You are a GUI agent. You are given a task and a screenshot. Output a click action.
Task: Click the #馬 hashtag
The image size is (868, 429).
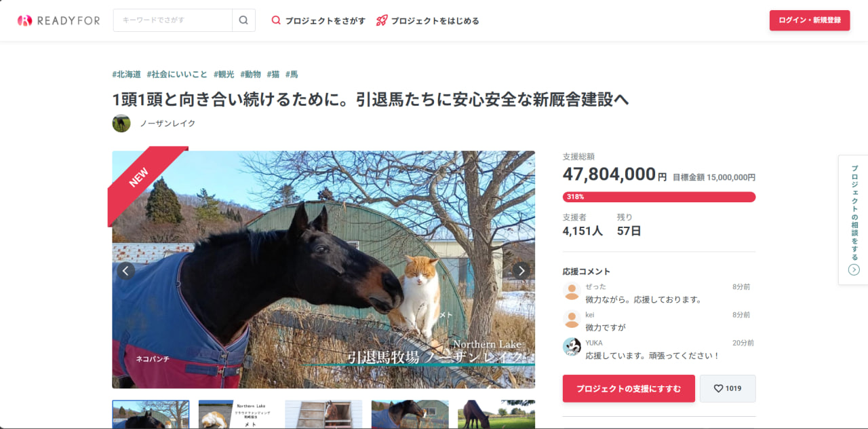292,74
